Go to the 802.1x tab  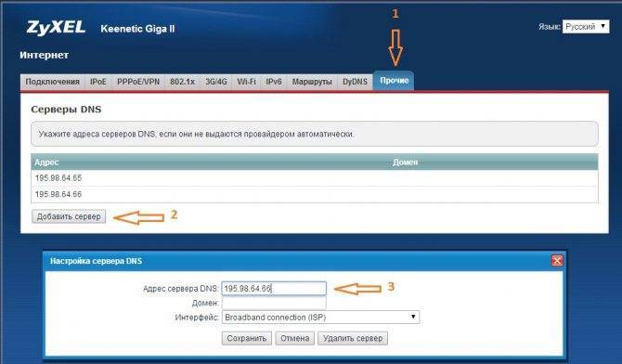pyautogui.click(x=183, y=82)
